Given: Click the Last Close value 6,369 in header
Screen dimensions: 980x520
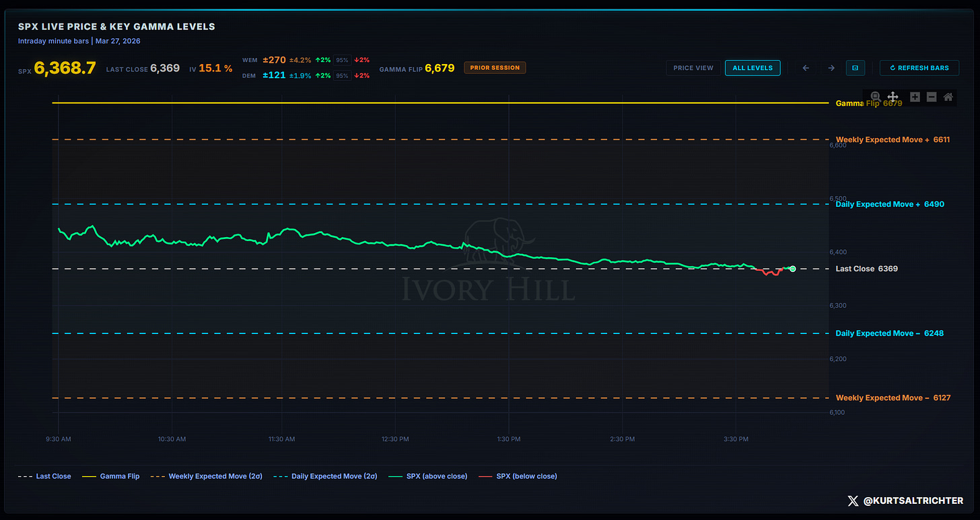Looking at the screenshot, I should pyautogui.click(x=165, y=69).
